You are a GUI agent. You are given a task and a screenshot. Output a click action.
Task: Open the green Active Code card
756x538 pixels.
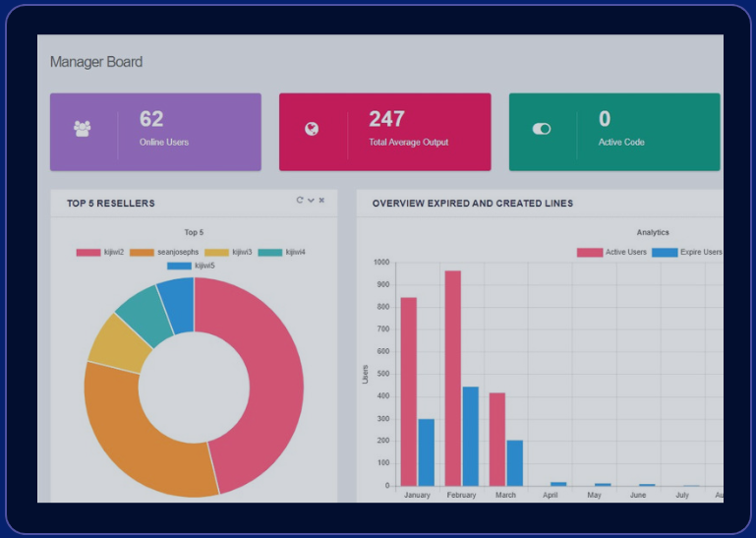pos(614,132)
